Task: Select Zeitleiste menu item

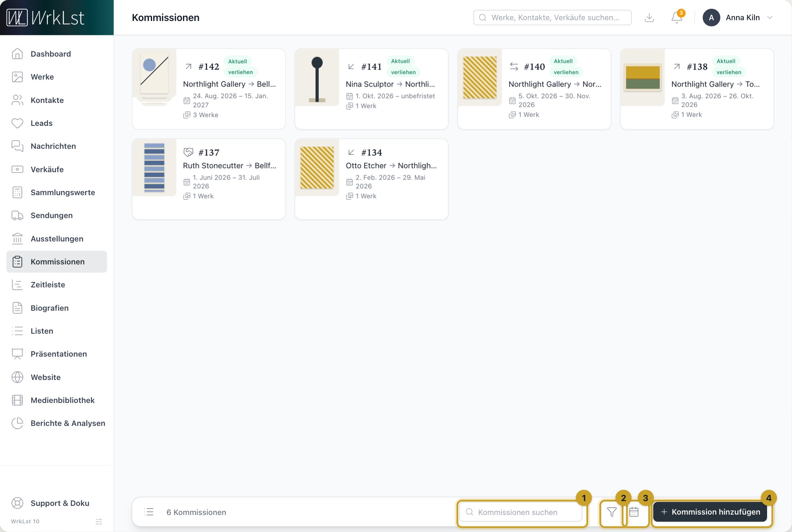Action: coord(57,285)
